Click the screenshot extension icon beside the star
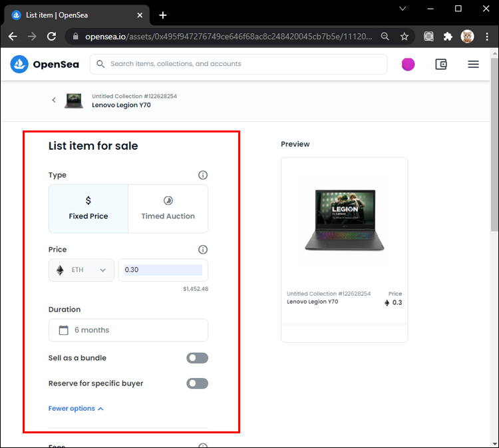Image resolution: width=499 pixels, height=448 pixels. [428, 37]
